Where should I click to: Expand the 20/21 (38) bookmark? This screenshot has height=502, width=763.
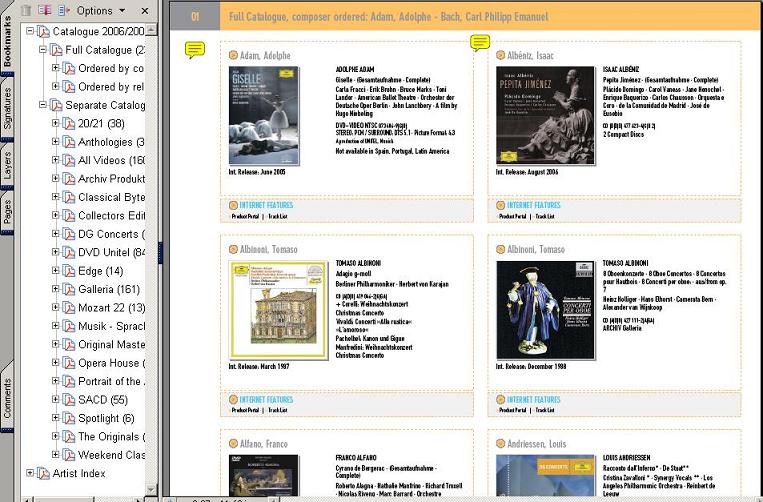coord(55,124)
